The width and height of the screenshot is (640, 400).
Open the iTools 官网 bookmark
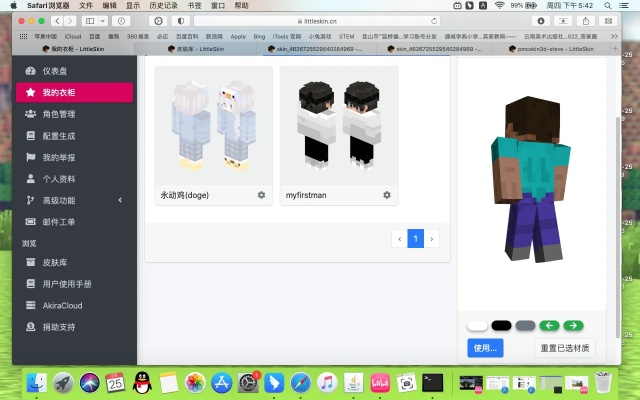(287, 36)
